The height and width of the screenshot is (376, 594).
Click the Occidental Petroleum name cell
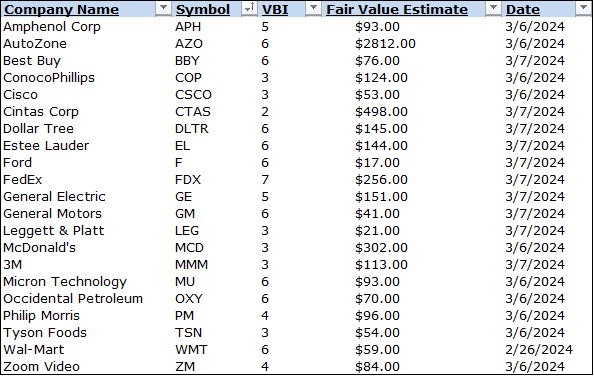pos(73,298)
